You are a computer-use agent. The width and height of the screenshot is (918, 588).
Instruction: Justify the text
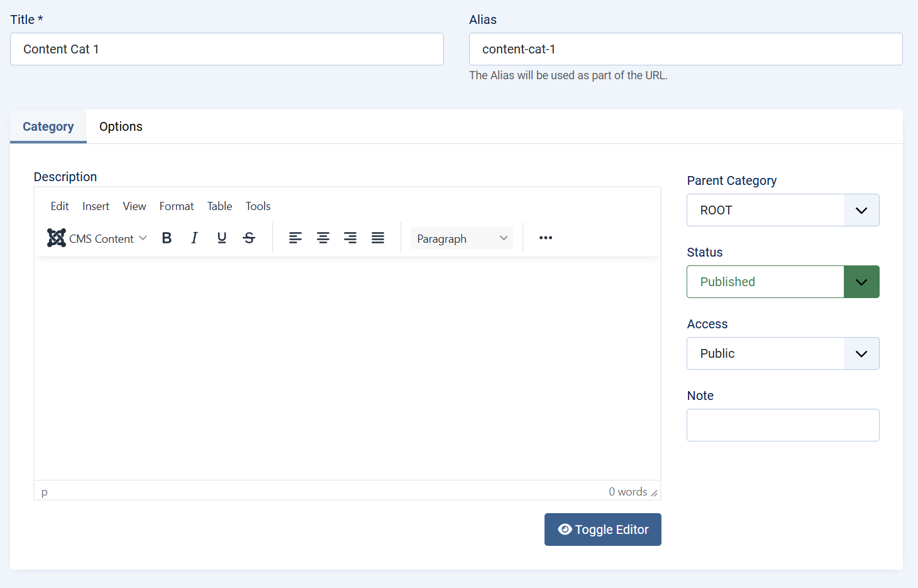pos(378,238)
